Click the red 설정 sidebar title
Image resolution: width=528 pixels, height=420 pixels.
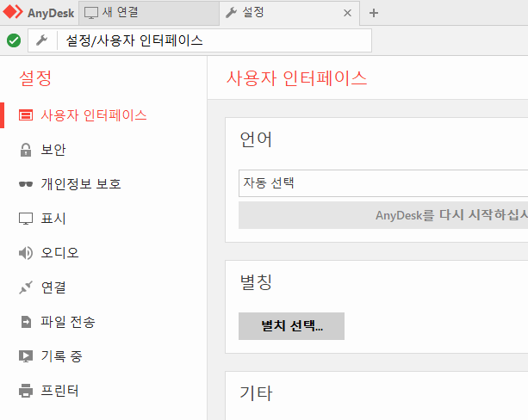pyautogui.click(x=35, y=78)
